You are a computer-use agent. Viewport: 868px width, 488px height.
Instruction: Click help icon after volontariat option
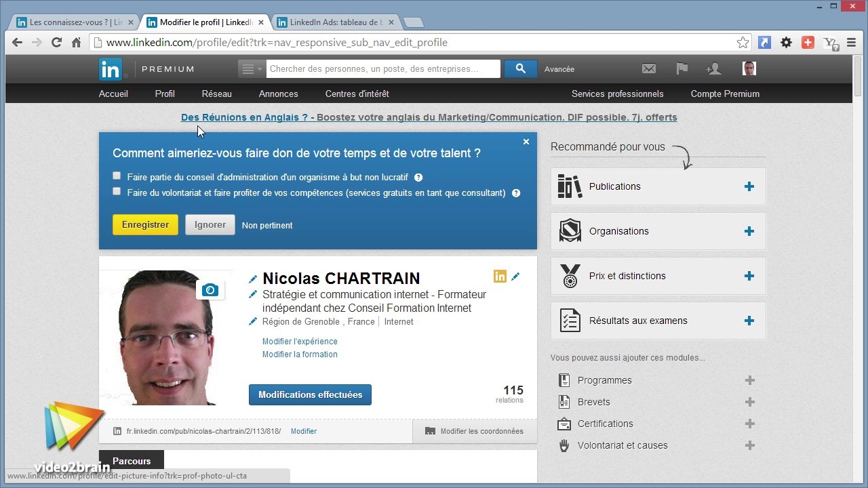coord(516,193)
